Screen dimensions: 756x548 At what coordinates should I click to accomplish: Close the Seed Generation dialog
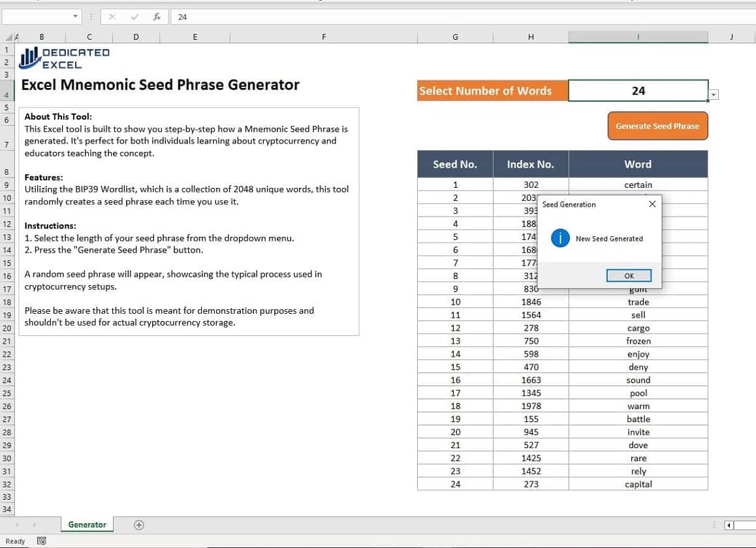(x=652, y=204)
